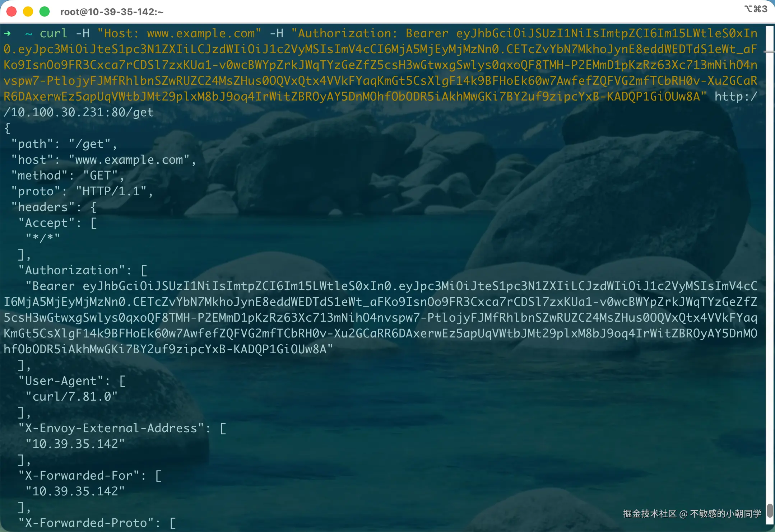This screenshot has width=775, height=532.
Task: Click the /10.100.30.231:80/get URL continuation
Action: pyautogui.click(x=79, y=112)
